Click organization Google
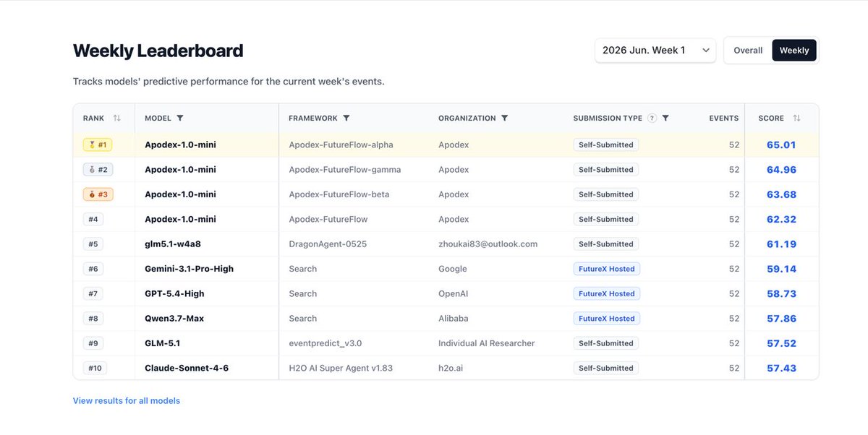868x435 pixels. (453, 269)
